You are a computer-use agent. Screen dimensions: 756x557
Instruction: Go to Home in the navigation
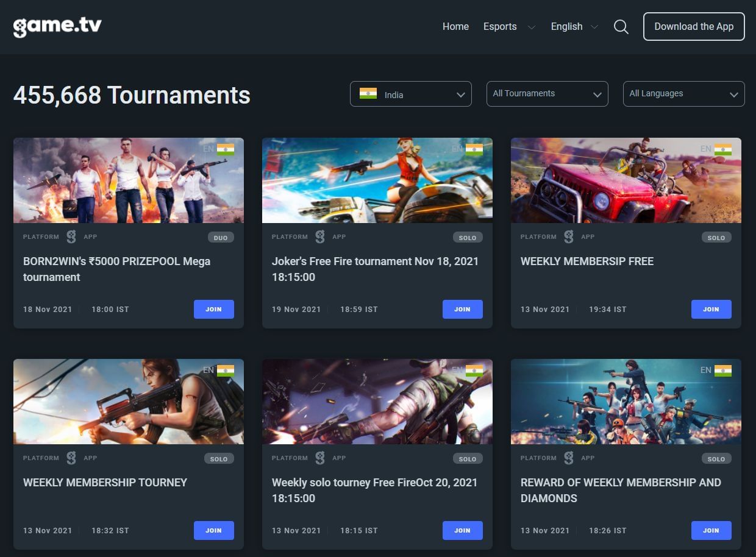tap(455, 27)
